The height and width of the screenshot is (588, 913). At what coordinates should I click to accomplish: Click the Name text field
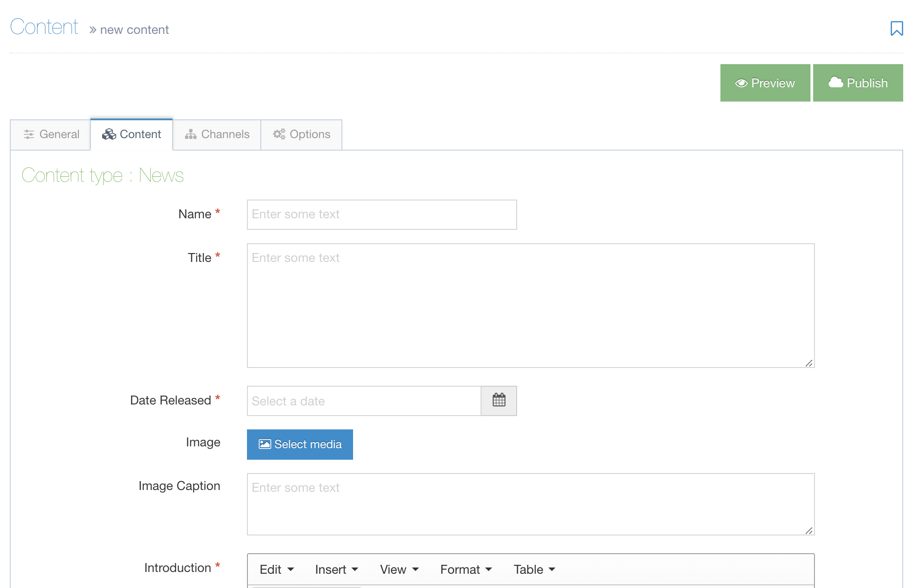(x=382, y=214)
